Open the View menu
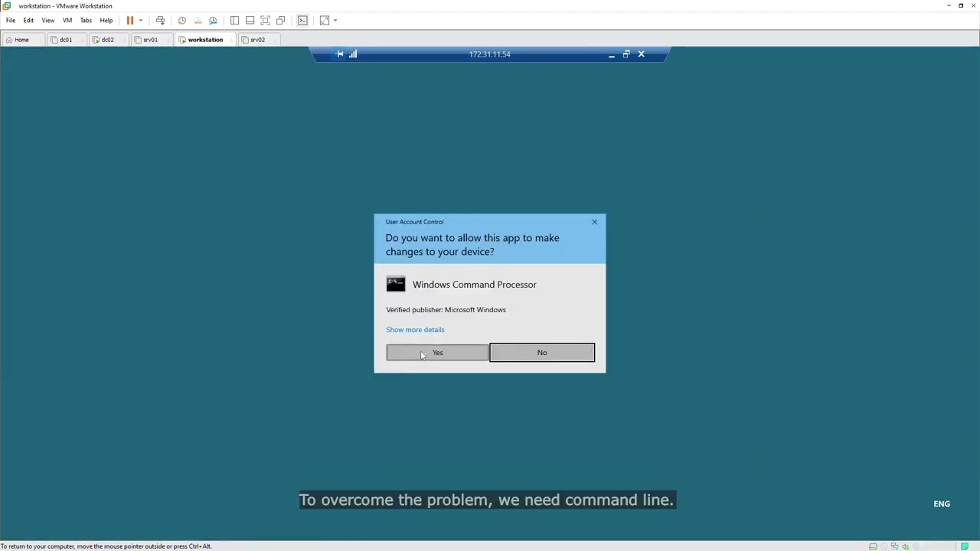 click(47, 21)
